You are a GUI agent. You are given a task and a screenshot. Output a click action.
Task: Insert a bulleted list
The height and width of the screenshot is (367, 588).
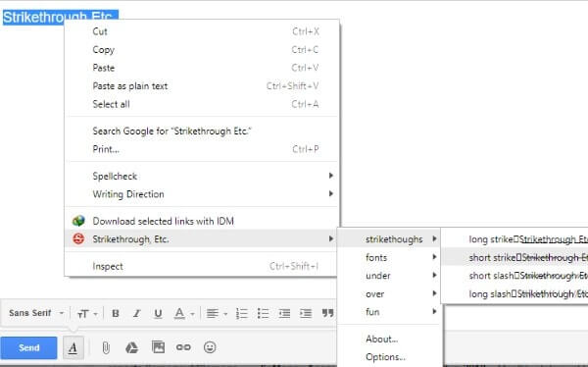click(x=263, y=313)
